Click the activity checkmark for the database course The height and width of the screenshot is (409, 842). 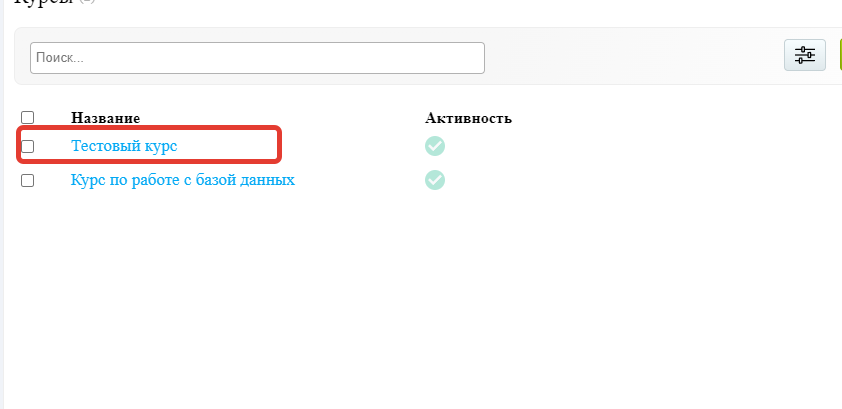(x=435, y=180)
